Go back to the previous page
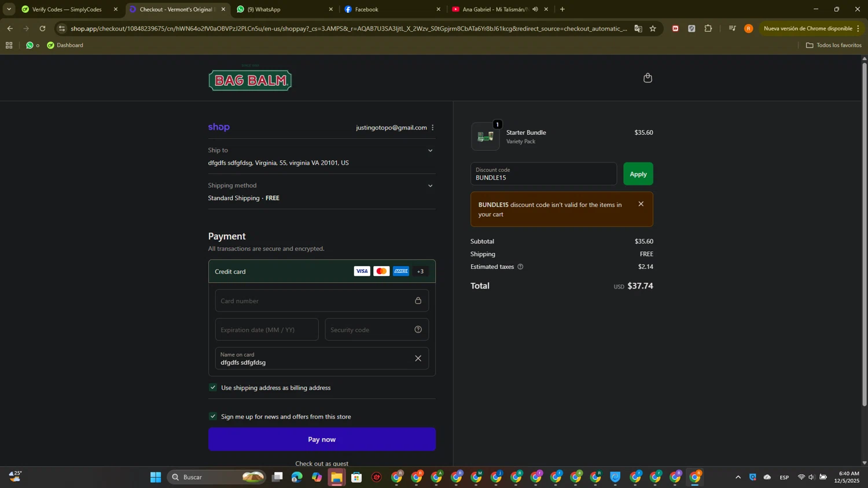This screenshot has height=488, width=868. pos(10,28)
